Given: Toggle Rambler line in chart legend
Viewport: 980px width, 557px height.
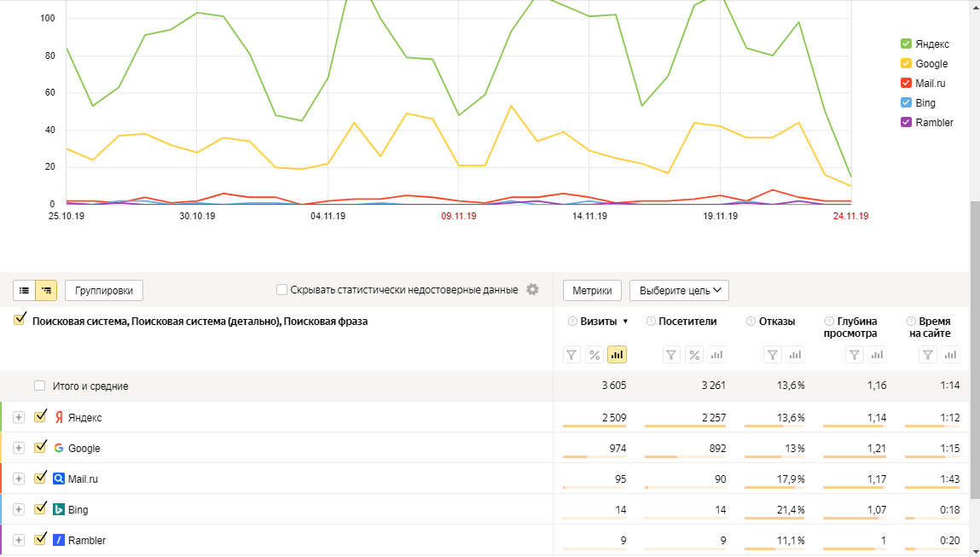Looking at the screenshot, I should pyautogui.click(x=907, y=123).
